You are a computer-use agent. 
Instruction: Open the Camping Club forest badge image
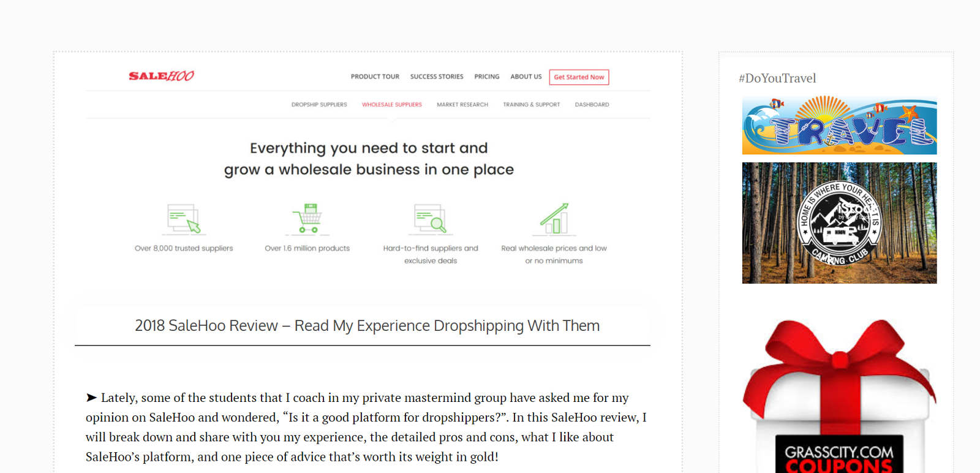tap(839, 223)
